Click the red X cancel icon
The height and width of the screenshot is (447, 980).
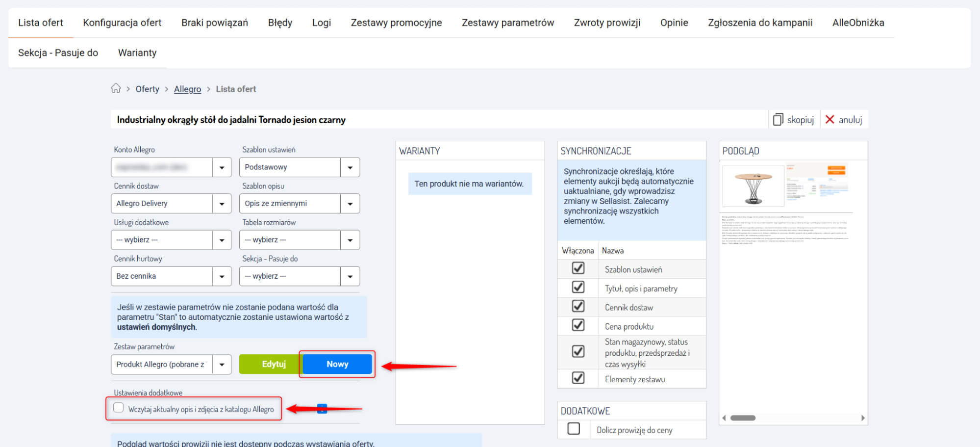point(829,120)
